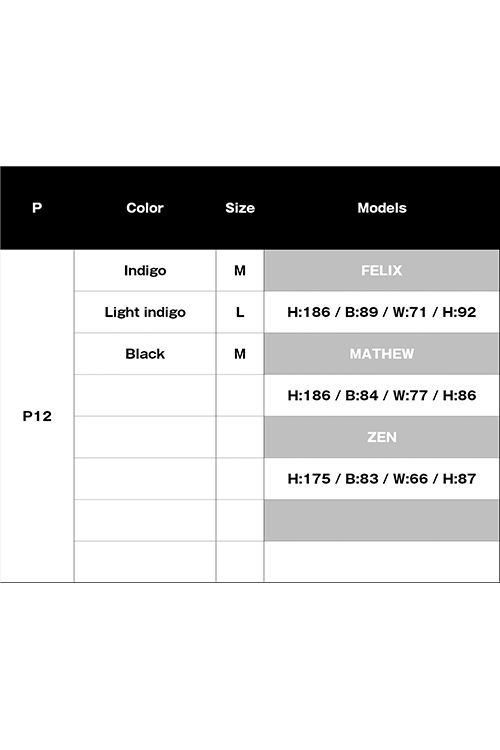
Task: Select the Black color cell
Action: point(145,354)
